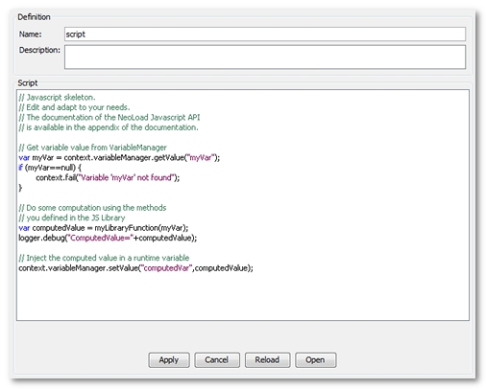This screenshot has height=389, width=486.
Task: Click the Cancel button
Action: pyautogui.click(x=217, y=360)
